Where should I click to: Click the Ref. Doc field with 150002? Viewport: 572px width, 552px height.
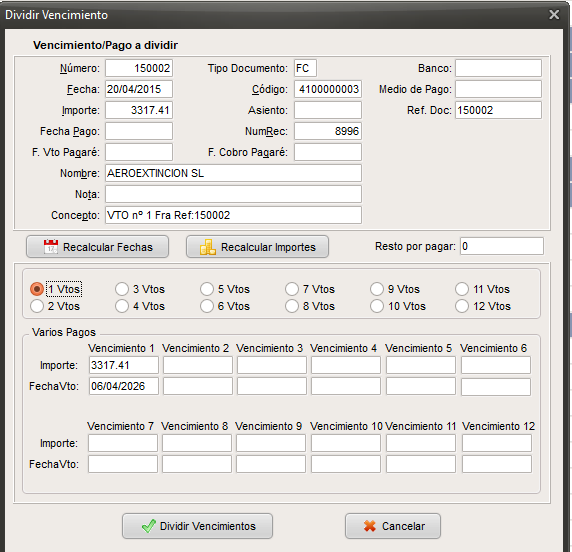[498, 110]
